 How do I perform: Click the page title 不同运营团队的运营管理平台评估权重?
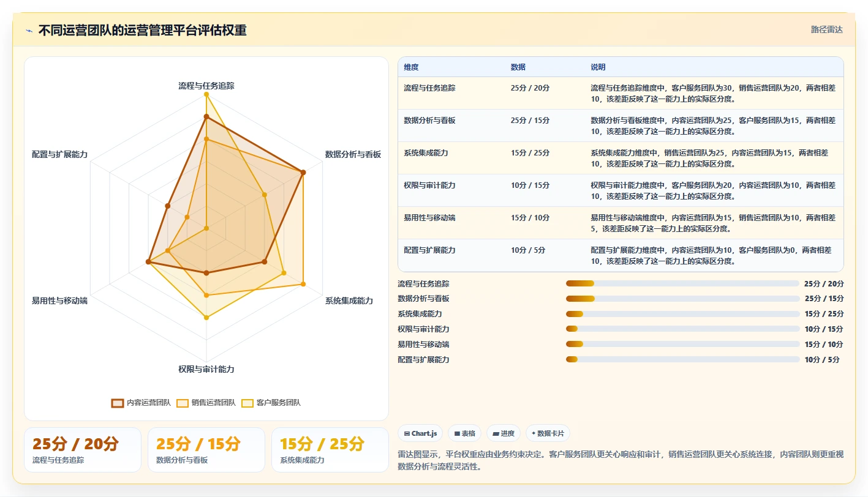point(142,31)
